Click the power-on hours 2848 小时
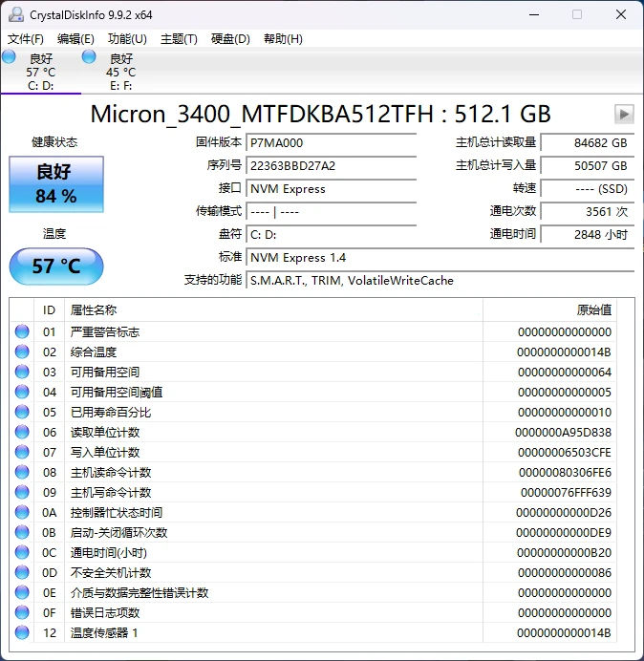 [x=587, y=234]
